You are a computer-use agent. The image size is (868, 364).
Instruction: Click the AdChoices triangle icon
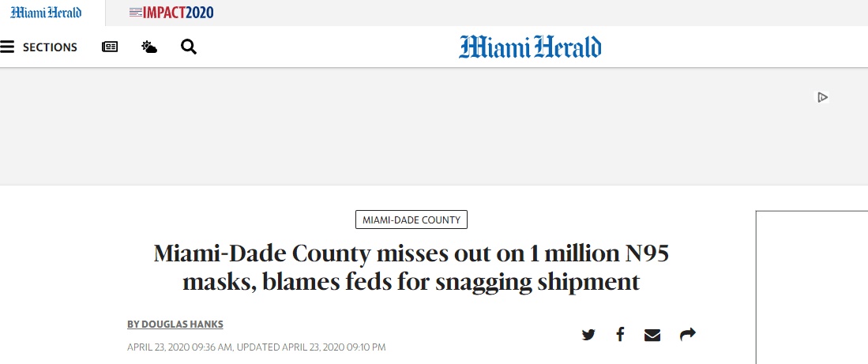[x=822, y=97]
